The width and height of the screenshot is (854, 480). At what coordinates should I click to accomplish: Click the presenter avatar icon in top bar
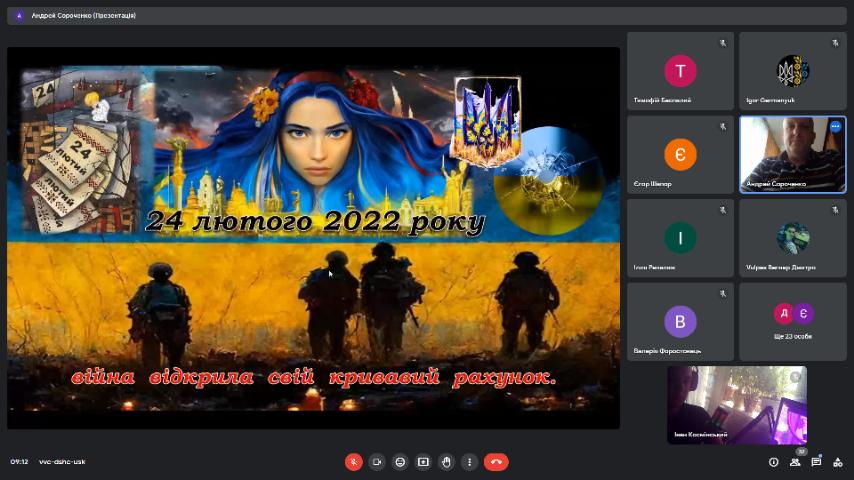pyautogui.click(x=19, y=16)
